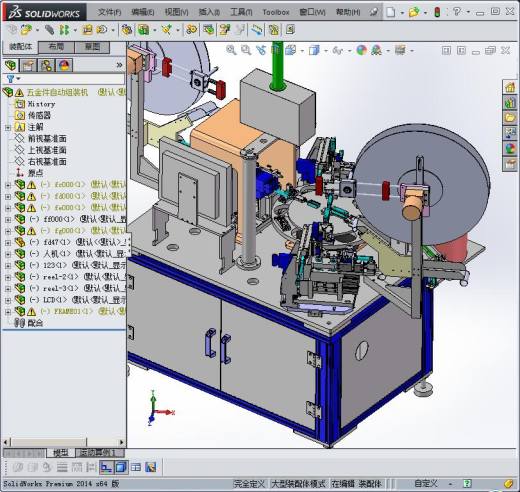Click the Insert Components toolbar icon
The height and width of the screenshot is (492, 520).
pos(26,30)
